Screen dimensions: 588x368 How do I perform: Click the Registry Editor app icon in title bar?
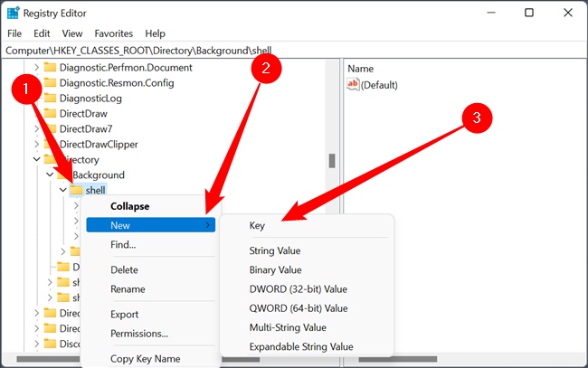13,13
